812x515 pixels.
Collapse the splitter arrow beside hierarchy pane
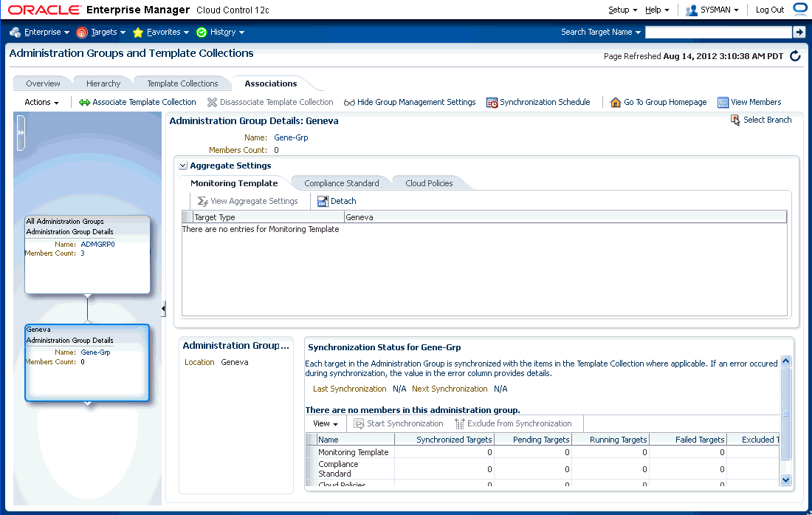point(163,309)
